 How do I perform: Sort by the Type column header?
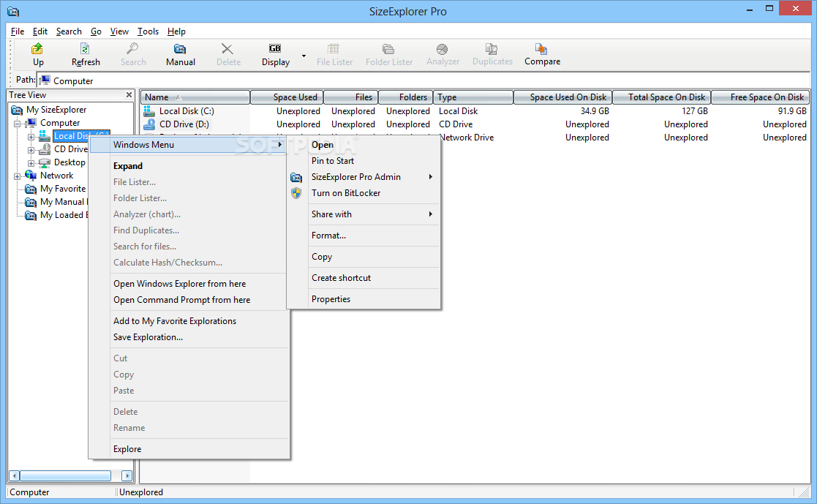[473, 97]
